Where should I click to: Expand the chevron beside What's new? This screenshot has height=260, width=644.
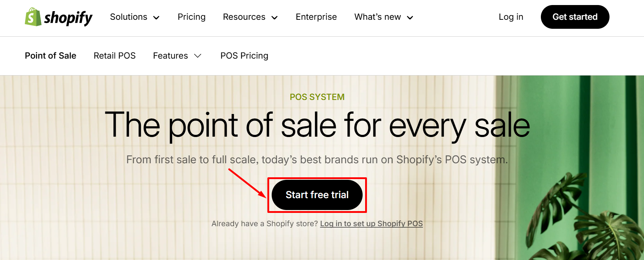(x=410, y=18)
